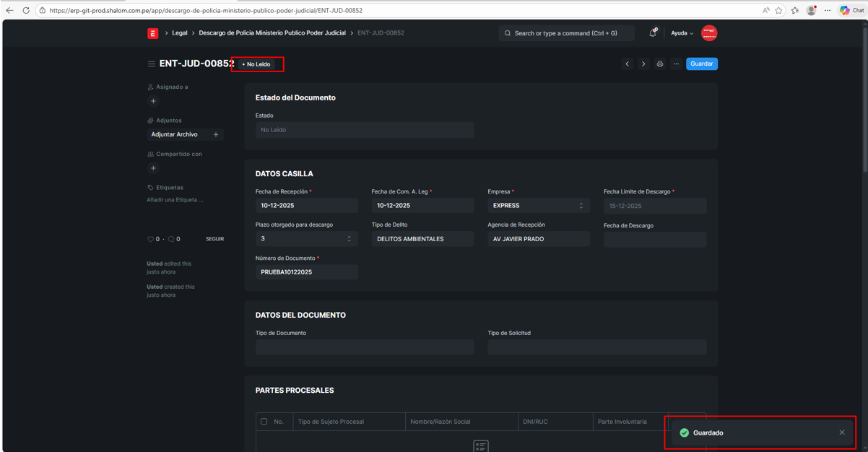
Task: Open Plazo otorgado para descargo dropdown
Action: (x=306, y=239)
